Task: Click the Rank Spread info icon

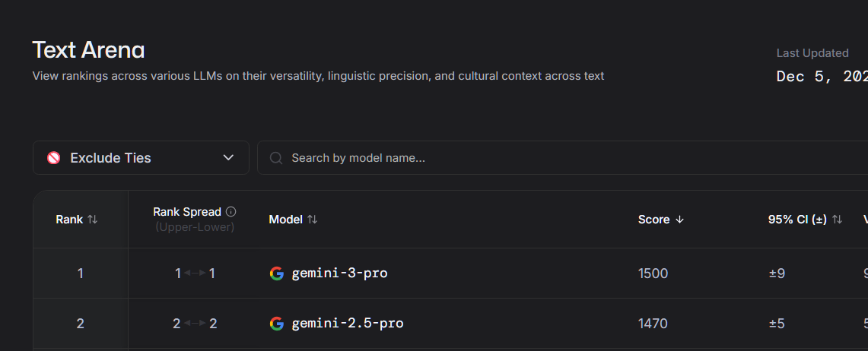Action: (231, 212)
